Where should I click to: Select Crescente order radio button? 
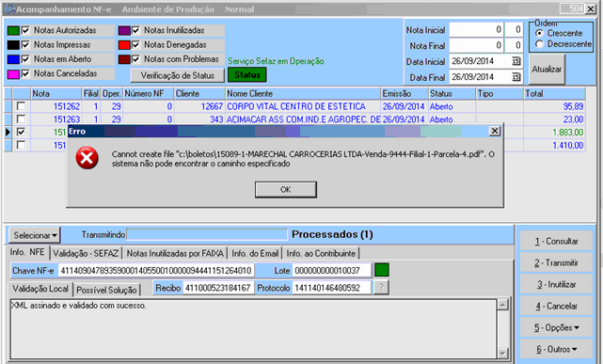coord(539,33)
